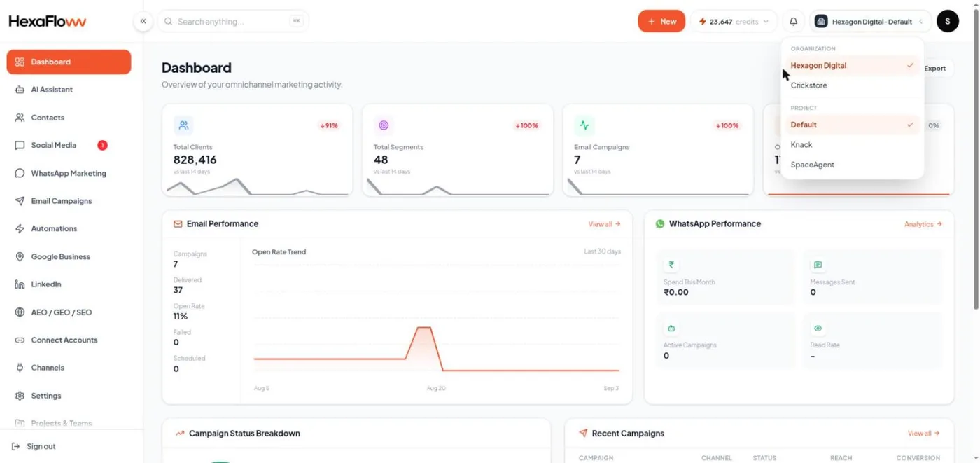Click the Total Segments target icon
This screenshot has width=980, height=463.
coord(384,125)
